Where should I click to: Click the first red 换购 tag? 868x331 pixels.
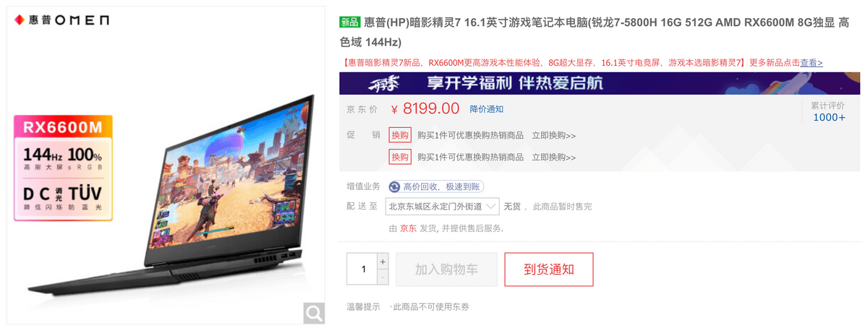tap(400, 135)
